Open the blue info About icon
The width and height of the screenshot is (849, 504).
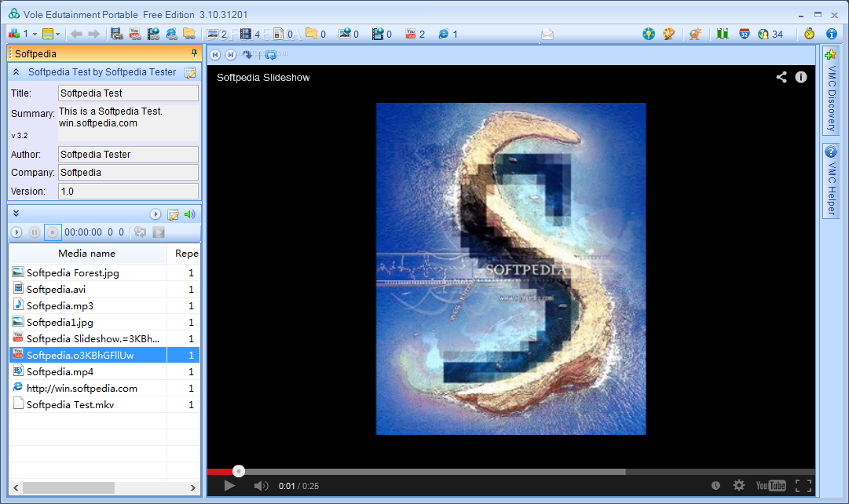pos(832,34)
